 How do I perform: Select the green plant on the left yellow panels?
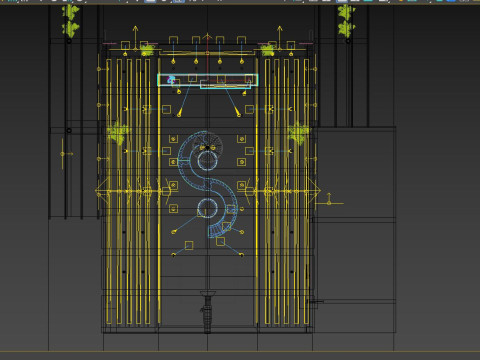click(117, 133)
